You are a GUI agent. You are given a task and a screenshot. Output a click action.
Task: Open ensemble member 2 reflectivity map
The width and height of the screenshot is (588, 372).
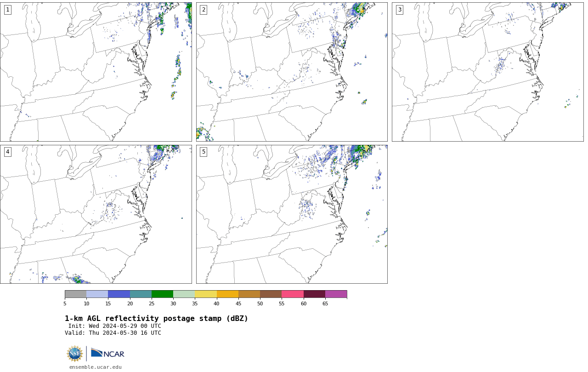click(292, 72)
